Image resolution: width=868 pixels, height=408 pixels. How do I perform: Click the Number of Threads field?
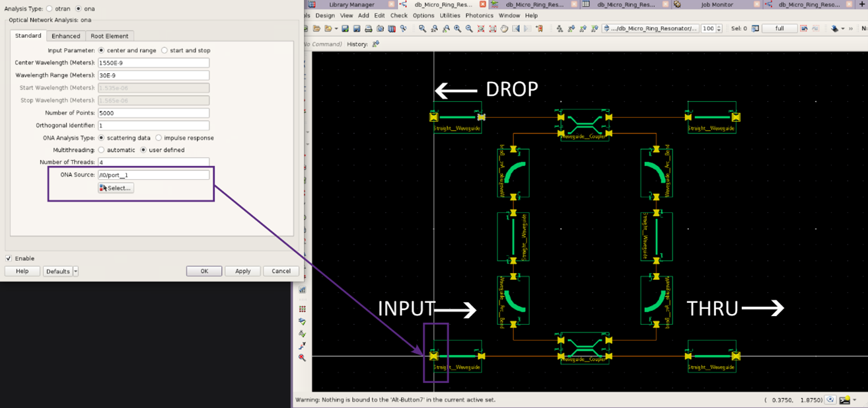153,162
